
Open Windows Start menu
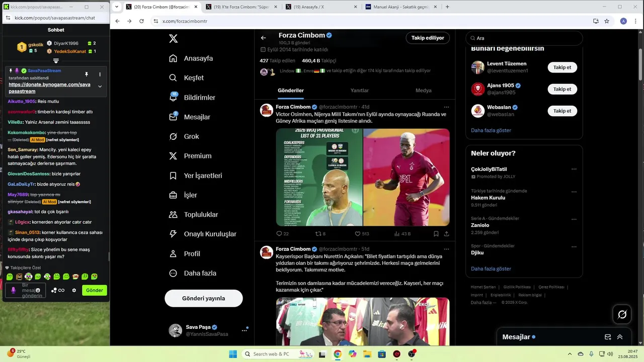pyautogui.click(x=233, y=354)
